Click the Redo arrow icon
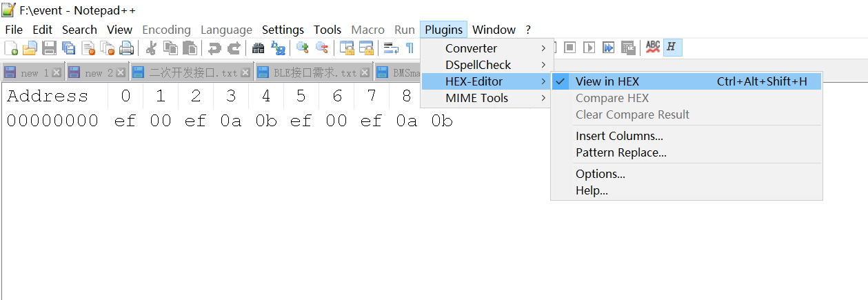 pyautogui.click(x=234, y=48)
